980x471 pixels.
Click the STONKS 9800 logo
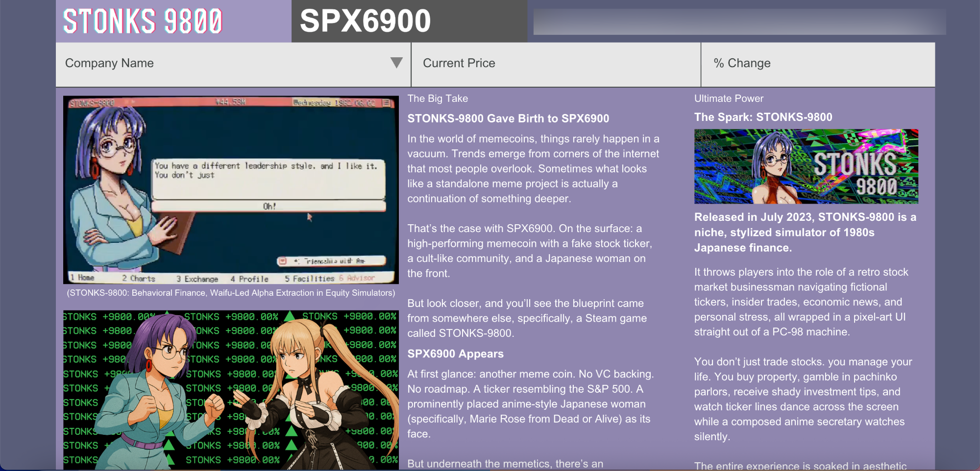[143, 21]
